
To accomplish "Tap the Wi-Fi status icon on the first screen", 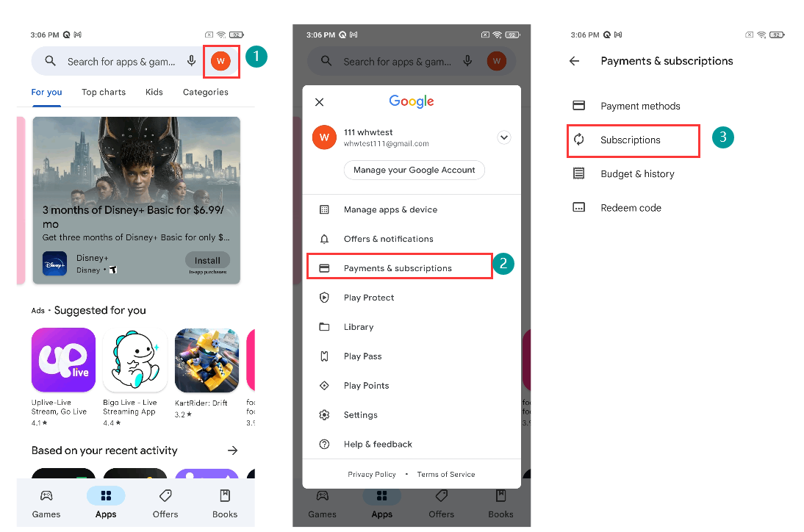I will (221, 35).
